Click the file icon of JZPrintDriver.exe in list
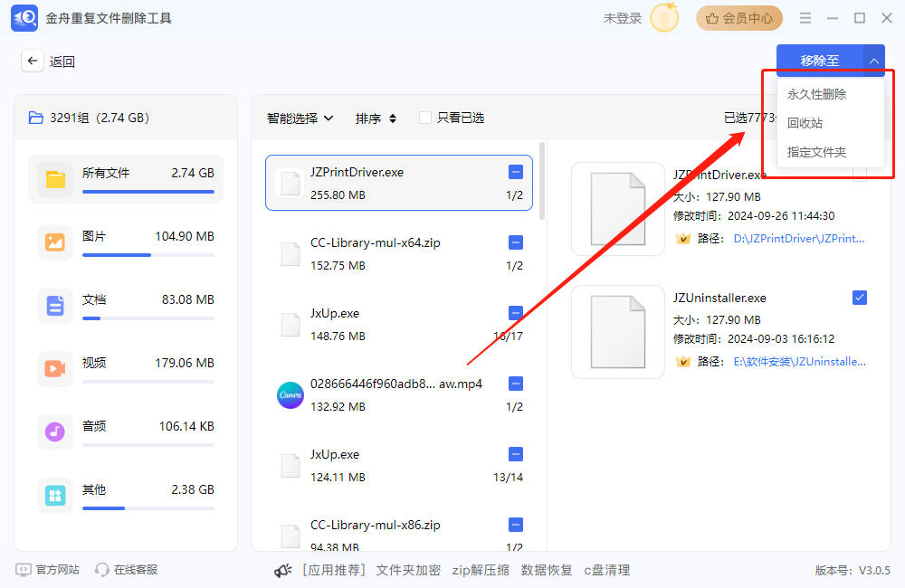905x588 pixels. coord(291,184)
